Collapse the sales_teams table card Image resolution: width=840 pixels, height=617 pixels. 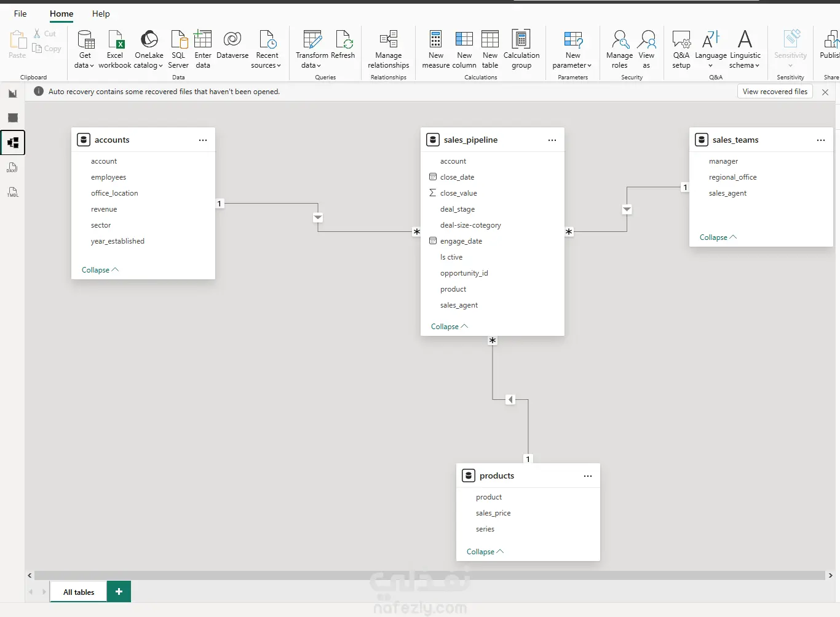coord(718,237)
